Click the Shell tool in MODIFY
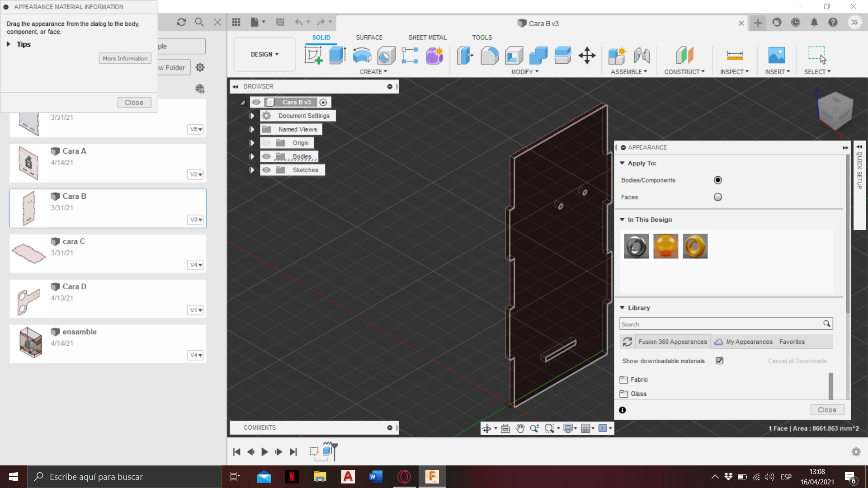Viewport: 868px width, 488px height. click(514, 55)
